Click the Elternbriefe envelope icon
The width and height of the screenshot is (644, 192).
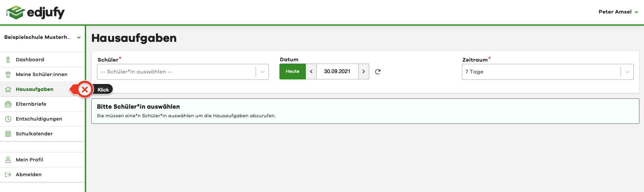[x=8, y=104]
